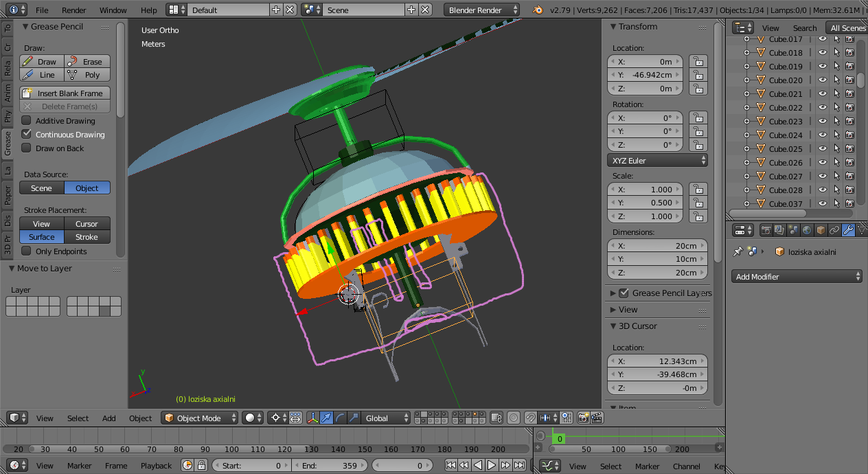Open the XYZ Euler rotation mode dropdown
The width and height of the screenshot is (868, 474).
pyautogui.click(x=658, y=161)
